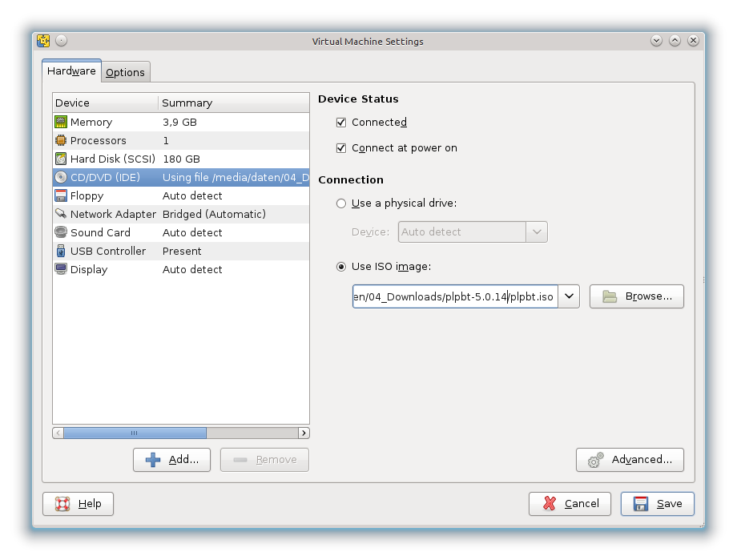Image resolution: width=737 pixels, height=560 pixels.
Task: Click the USB Controller icon
Action: tap(61, 251)
